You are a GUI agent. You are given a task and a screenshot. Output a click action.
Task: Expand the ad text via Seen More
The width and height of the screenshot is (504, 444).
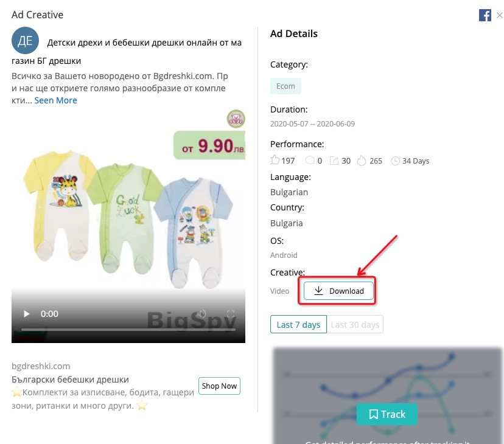(55, 100)
